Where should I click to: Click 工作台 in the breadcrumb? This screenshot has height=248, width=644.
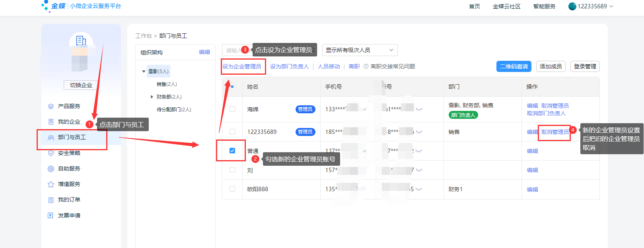pyautogui.click(x=144, y=36)
